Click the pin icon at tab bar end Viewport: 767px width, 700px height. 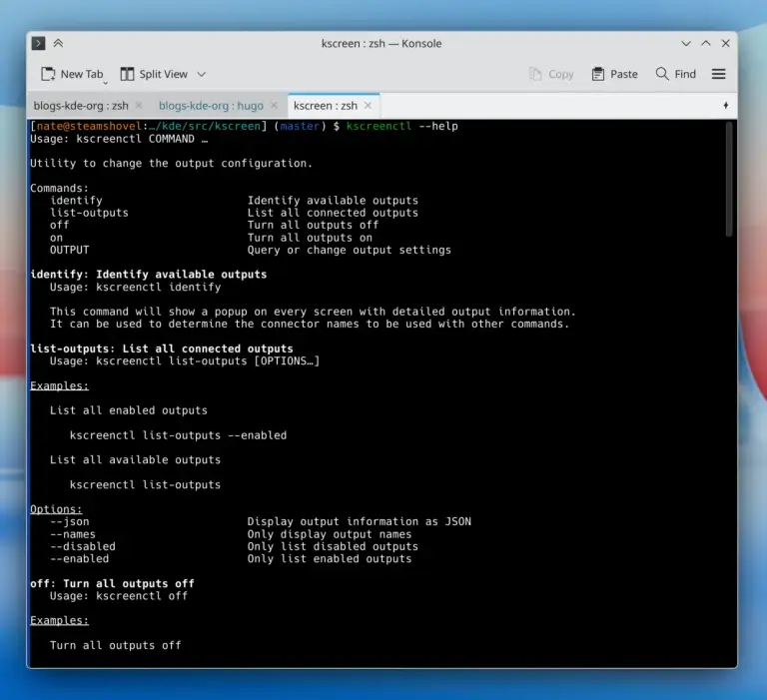click(725, 105)
